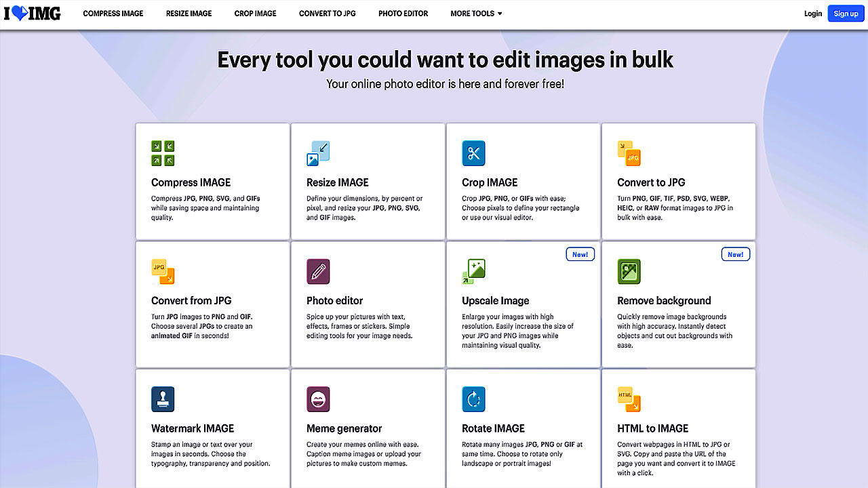Expand the MORE TOOLS dropdown
The image size is (868, 488).
click(x=476, y=14)
